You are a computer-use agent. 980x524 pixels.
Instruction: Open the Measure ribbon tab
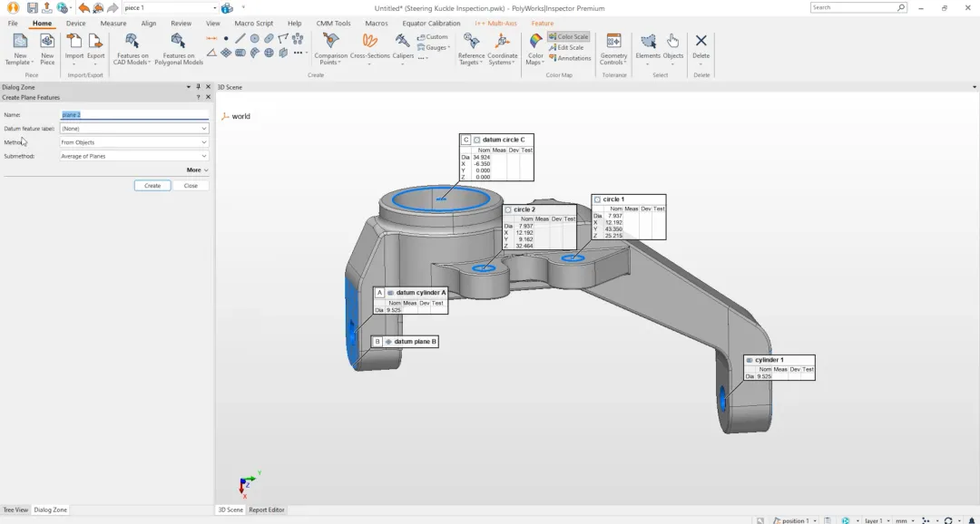tap(113, 24)
